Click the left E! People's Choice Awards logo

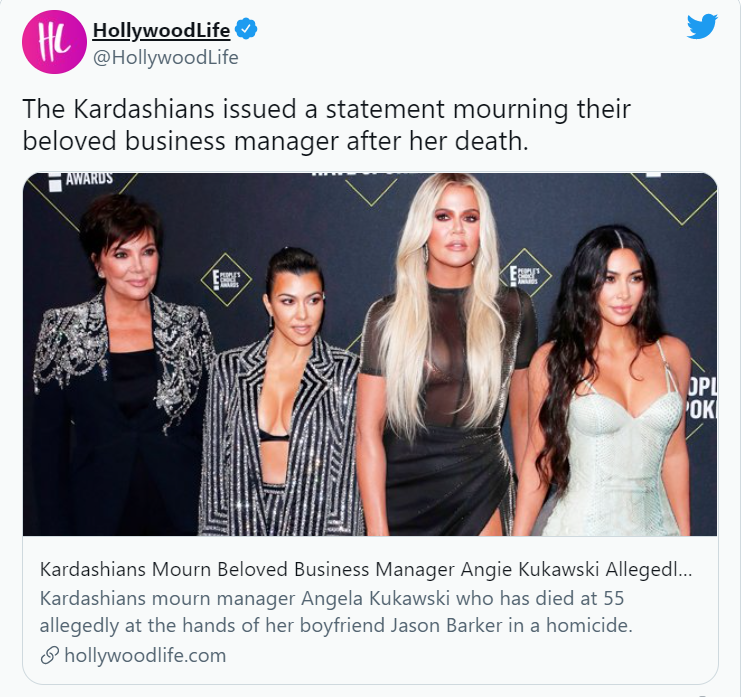(226, 279)
